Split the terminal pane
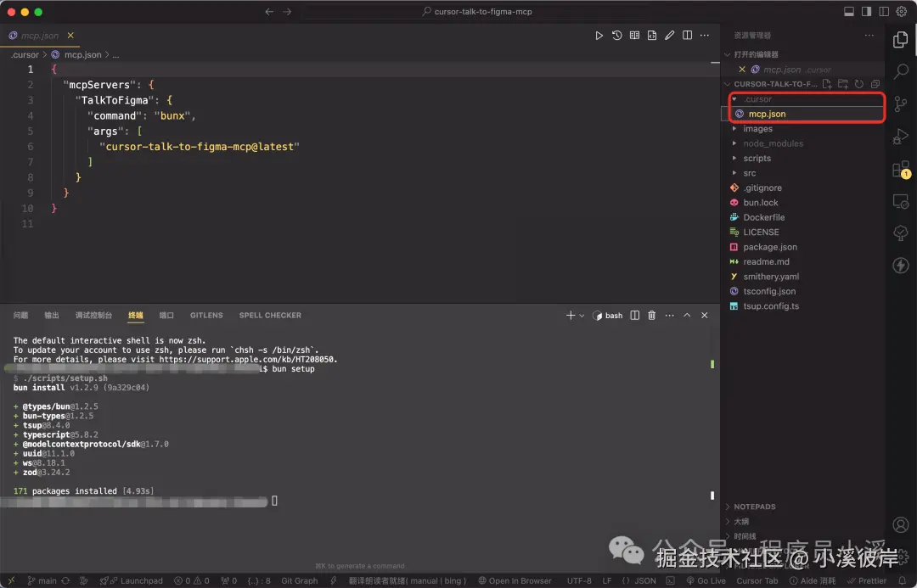The width and height of the screenshot is (917, 588). [634, 316]
